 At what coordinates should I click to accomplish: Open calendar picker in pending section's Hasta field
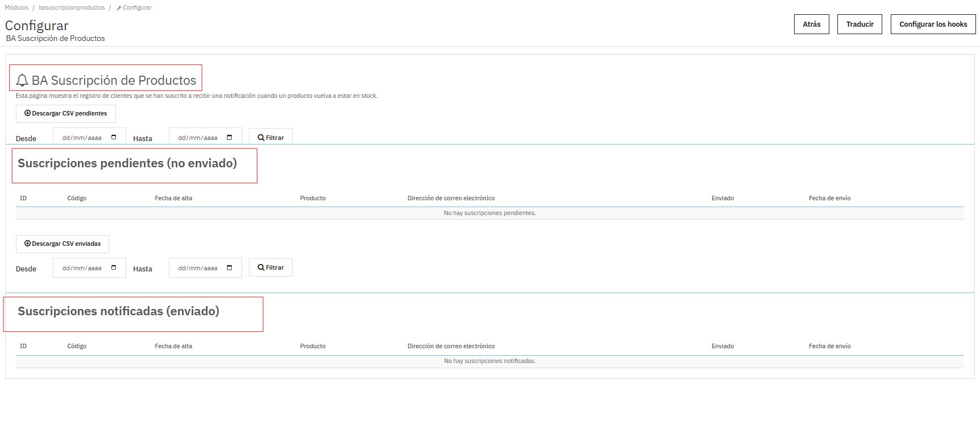pyautogui.click(x=230, y=137)
